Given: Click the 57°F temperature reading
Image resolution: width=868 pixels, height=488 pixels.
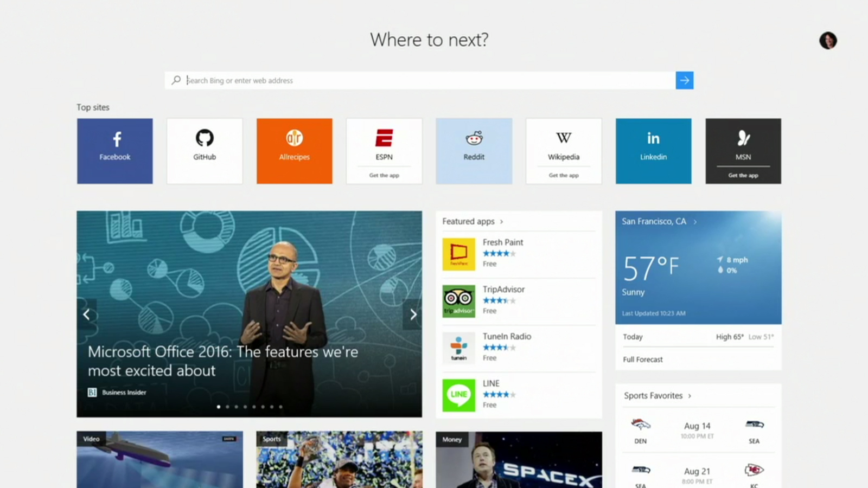Looking at the screenshot, I should click(650, 268).
